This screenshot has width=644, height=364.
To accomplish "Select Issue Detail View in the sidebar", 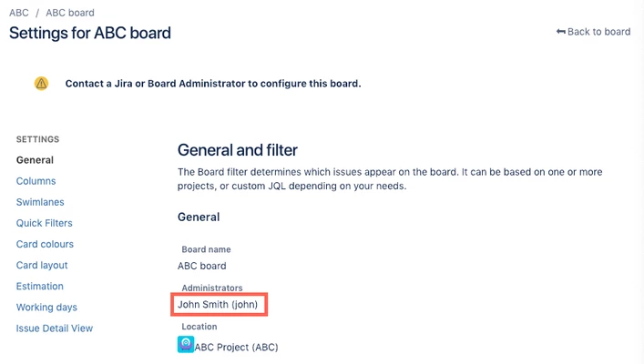I will pyautogui.click(x=55, y=329).
